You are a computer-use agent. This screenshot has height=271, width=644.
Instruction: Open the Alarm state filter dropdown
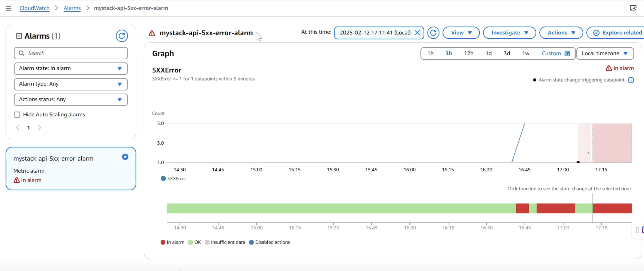[x=71, y=68]
